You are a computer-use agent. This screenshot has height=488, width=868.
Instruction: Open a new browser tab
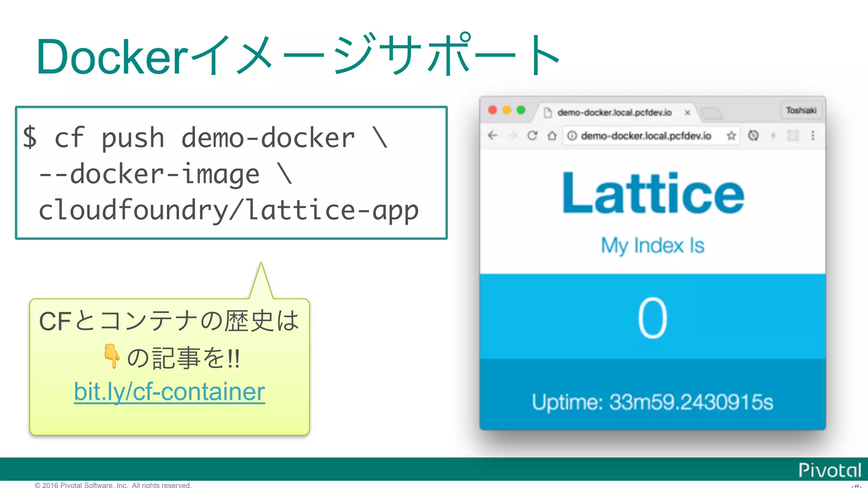[x=712, y=113]
